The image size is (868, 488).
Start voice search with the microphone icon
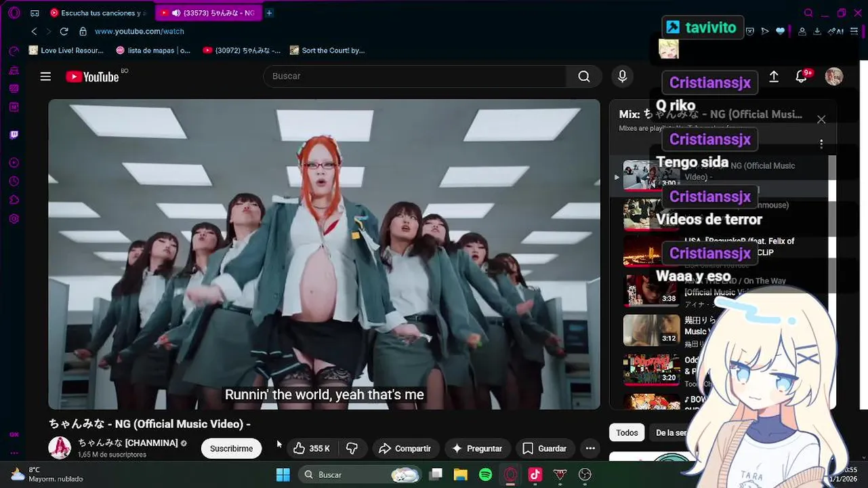tap(622, 77)
